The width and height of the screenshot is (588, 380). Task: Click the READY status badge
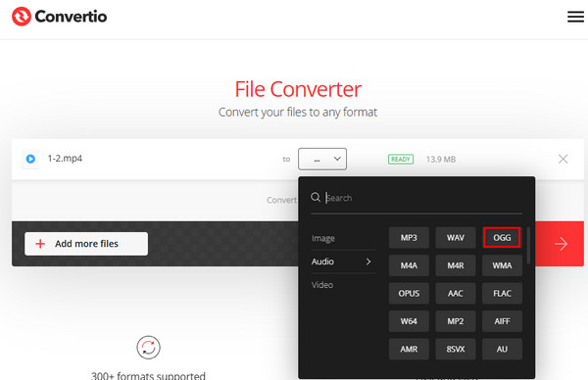(401, 160)
